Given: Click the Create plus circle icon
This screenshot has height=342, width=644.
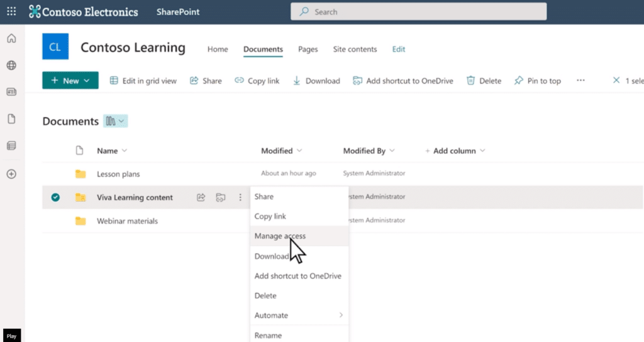Looking at the screenshot, I should coord(11,174).
